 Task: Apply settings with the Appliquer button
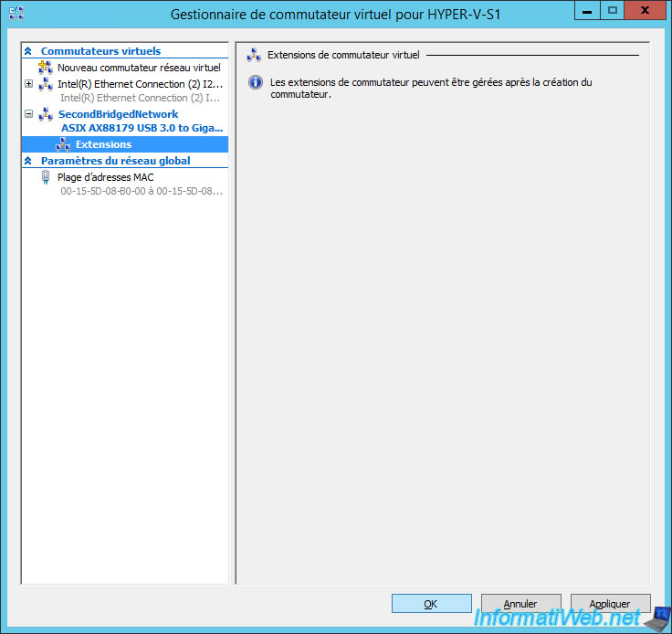tap(610, 604)
